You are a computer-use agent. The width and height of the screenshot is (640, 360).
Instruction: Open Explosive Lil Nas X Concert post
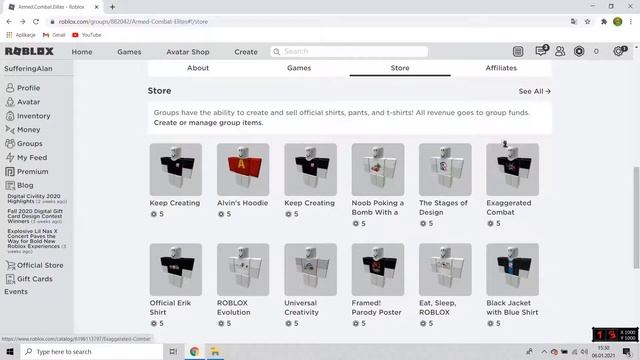coord(36,241)
